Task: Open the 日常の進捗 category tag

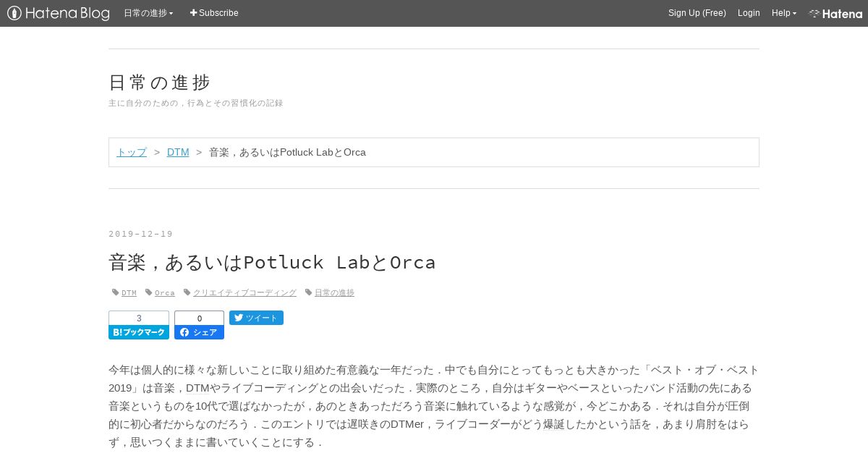Action: [x=334, y=293]
